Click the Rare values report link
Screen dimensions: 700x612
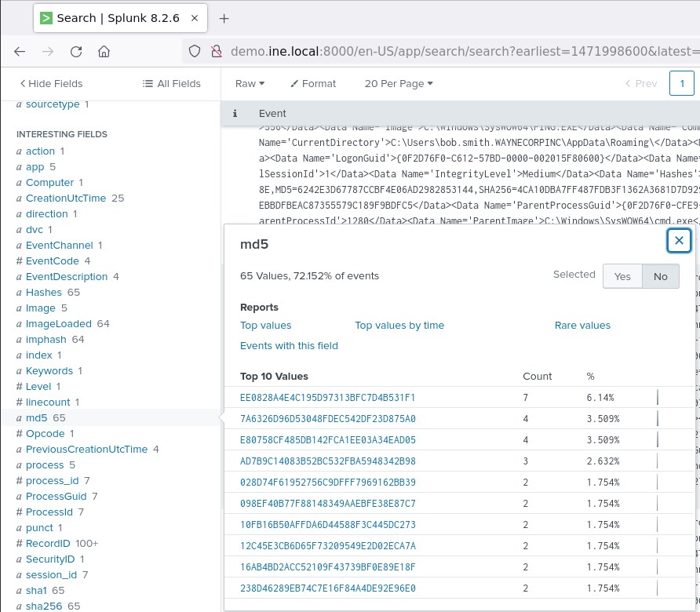[582, 325]
